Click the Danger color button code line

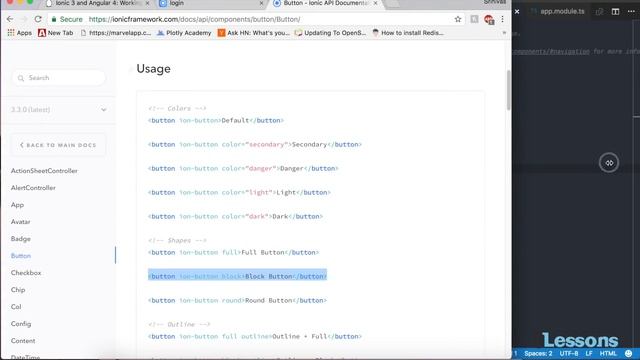[x=243, y=169]
